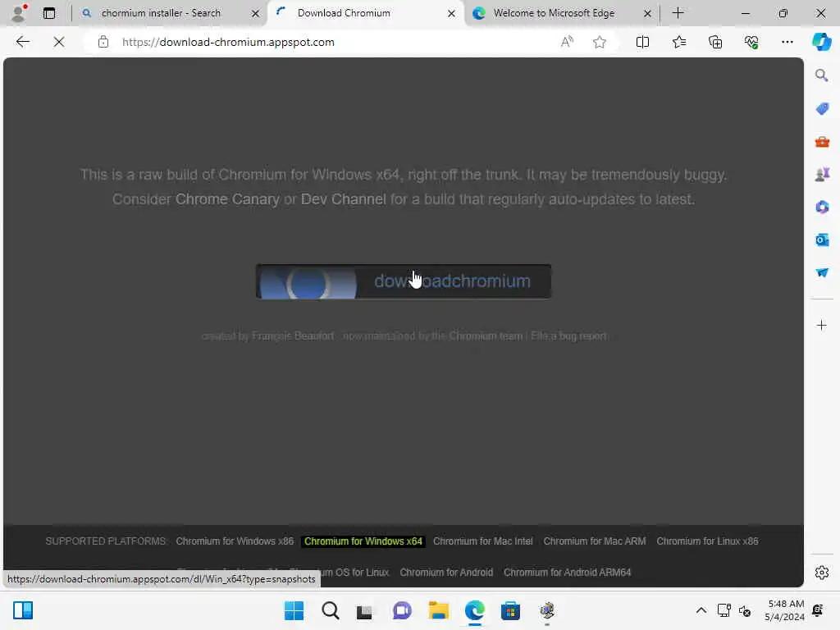Image resolution: width=840 pixels, height=630 pixels.
Task: Follow the Dev Channel link
Action: pos(344,199)
